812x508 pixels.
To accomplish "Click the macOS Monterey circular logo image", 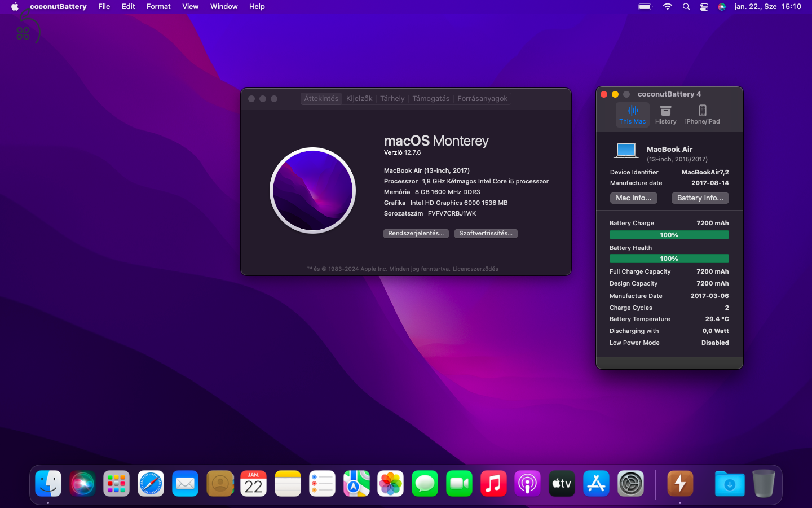I will [x=313, y=190].
